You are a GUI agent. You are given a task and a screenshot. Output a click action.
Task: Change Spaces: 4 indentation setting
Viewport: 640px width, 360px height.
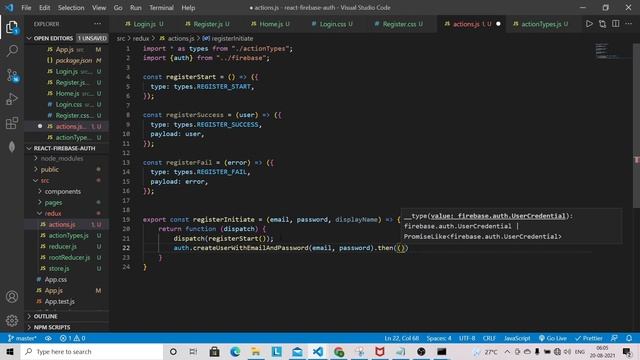439,338
